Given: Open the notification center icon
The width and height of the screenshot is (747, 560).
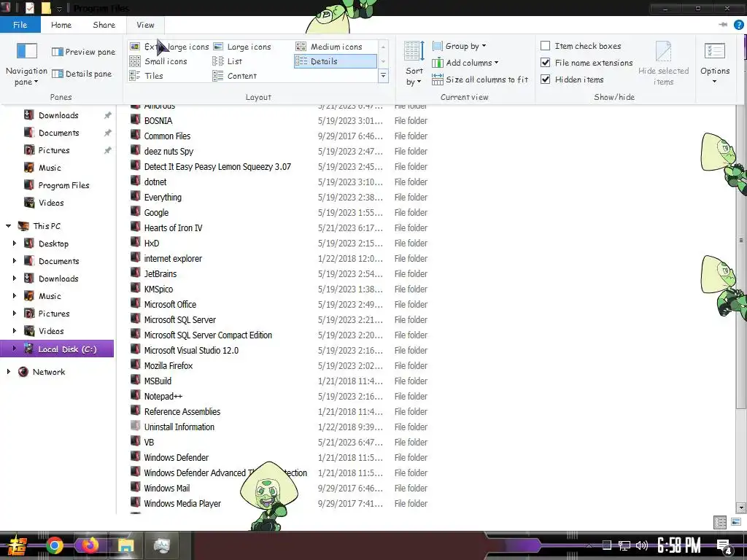Looking at the screenshot, I should point(724,545).
